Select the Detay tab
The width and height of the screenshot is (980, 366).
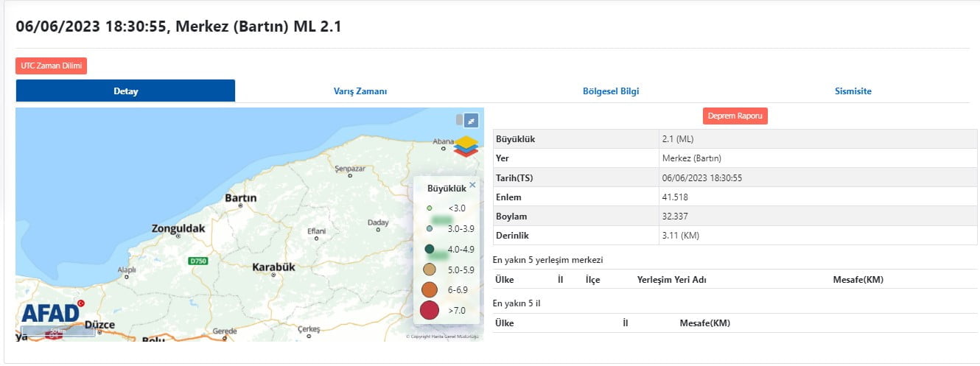tap(125, 91)
